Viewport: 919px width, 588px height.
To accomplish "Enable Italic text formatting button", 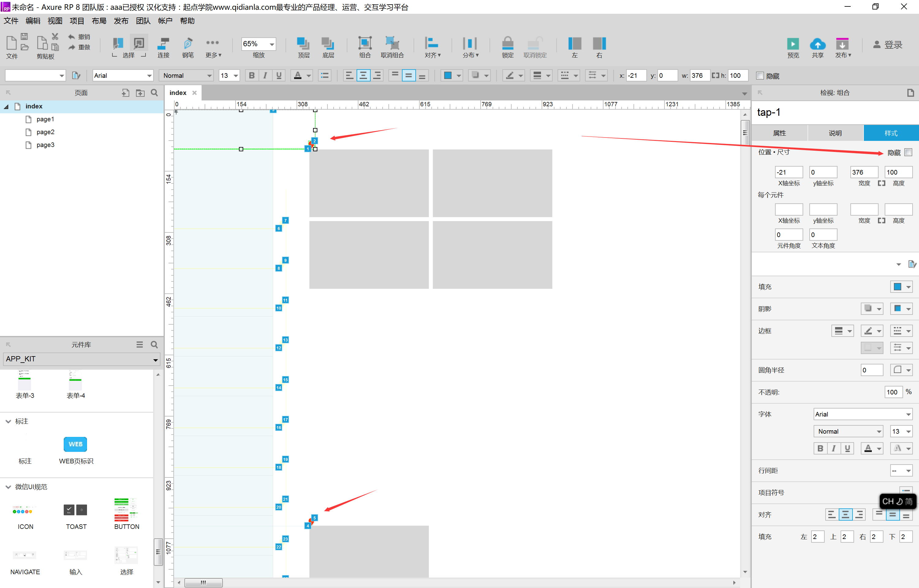I will pyautogui.click(x=265, y=75).
